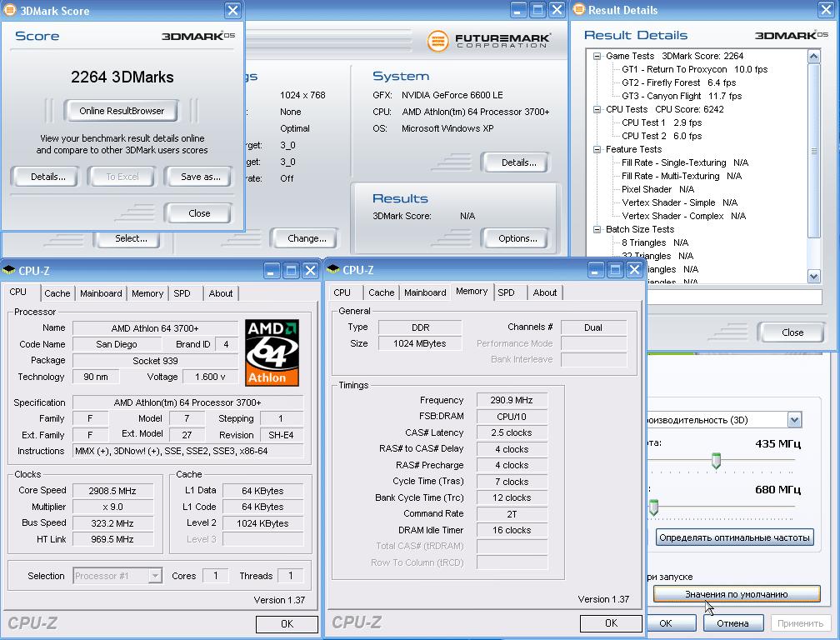
Task: Select CPU Test 1 row
Action: (662, 122)
